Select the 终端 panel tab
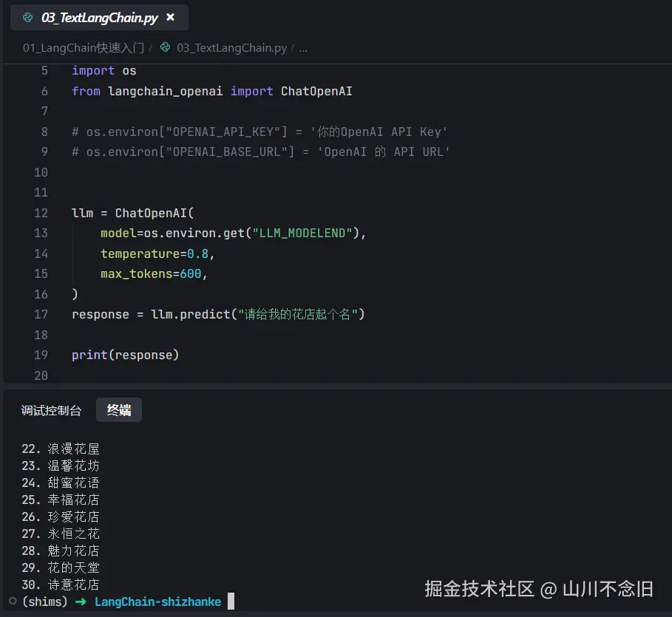Image resolution: width=672 pixels, height=617 pixels. coord(119,410)
